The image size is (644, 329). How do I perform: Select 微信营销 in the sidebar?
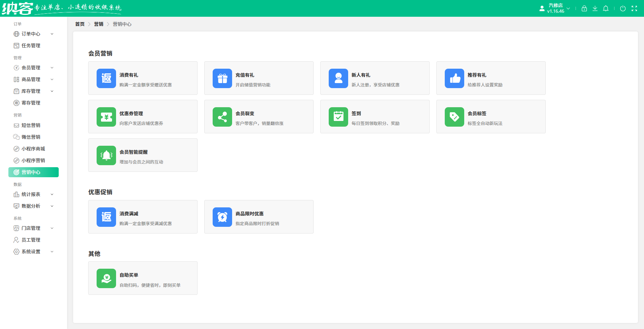click(x=34, y=137)
